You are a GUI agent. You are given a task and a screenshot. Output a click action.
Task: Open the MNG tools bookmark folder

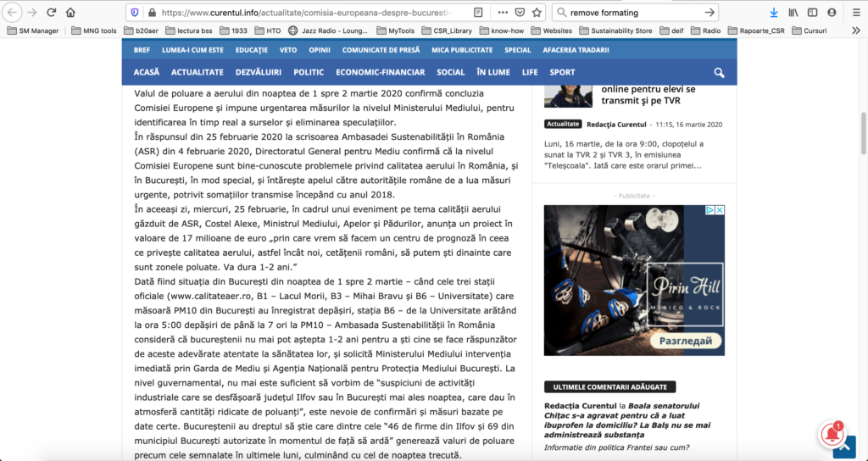tap(93, 31)
